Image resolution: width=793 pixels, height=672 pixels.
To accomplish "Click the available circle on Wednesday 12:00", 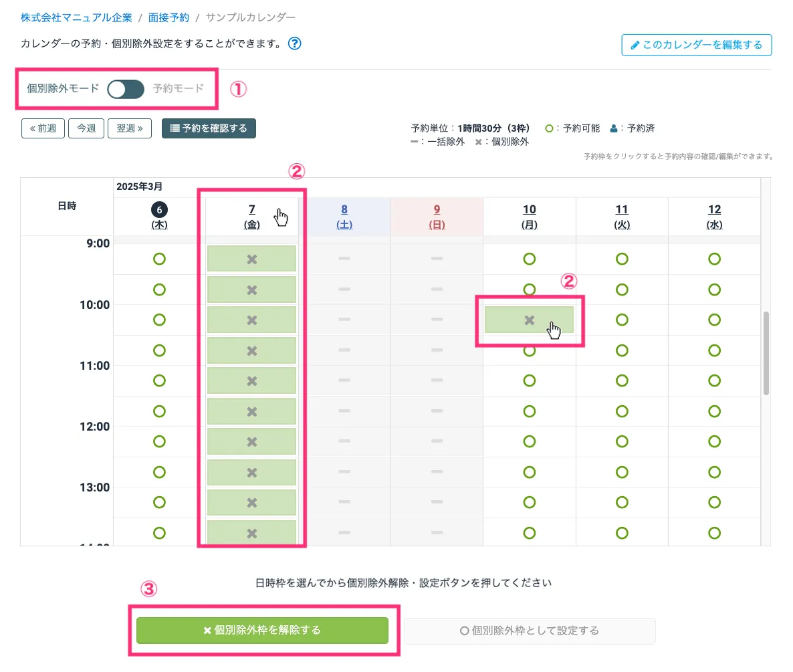I will pyautogui.click(x=714, y=441).
